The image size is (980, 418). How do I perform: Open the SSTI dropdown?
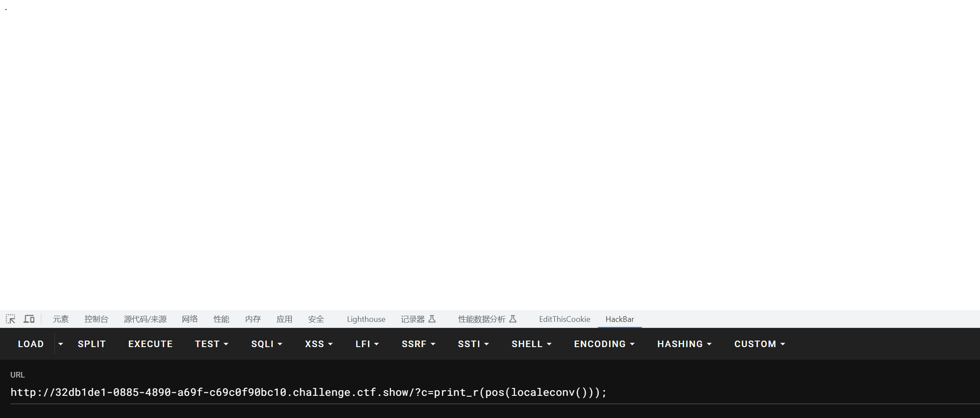coord(473,344)
